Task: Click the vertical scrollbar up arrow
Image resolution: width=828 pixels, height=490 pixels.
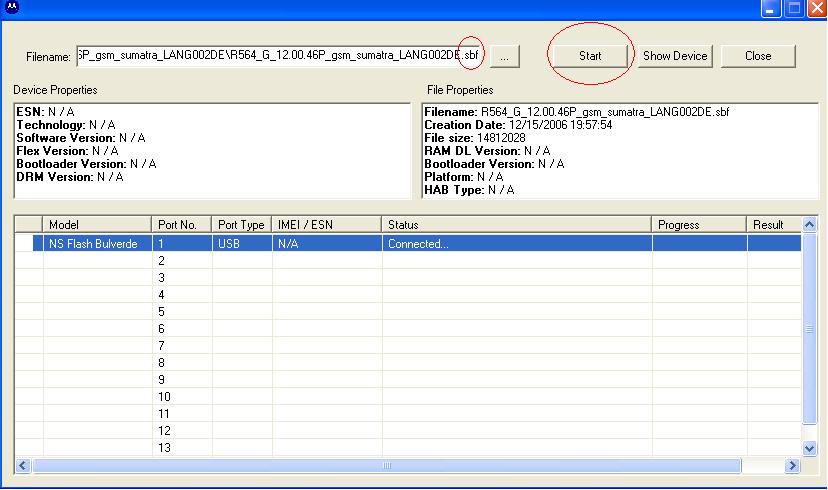Action: pos(809,224)
